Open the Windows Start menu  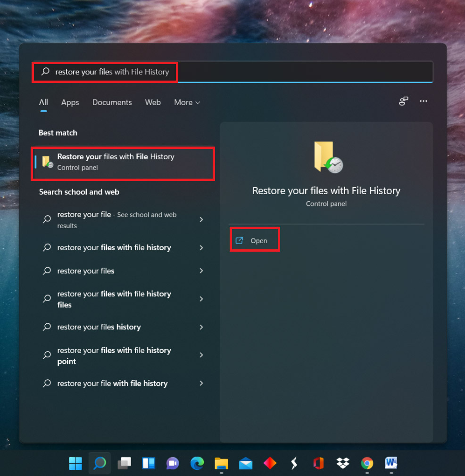[x=75, y=463]
